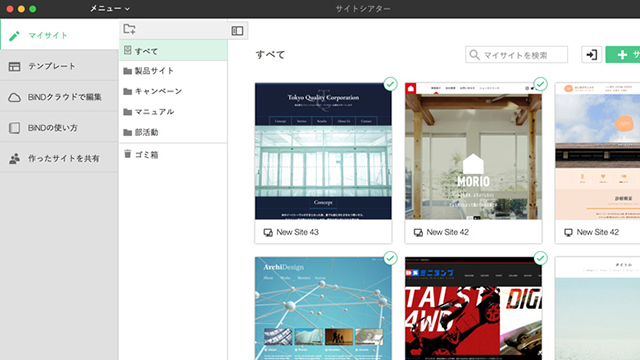This screenshot has height=360, width=640.
Task: Click the green plus new site button
Action: tap(623, 55)
